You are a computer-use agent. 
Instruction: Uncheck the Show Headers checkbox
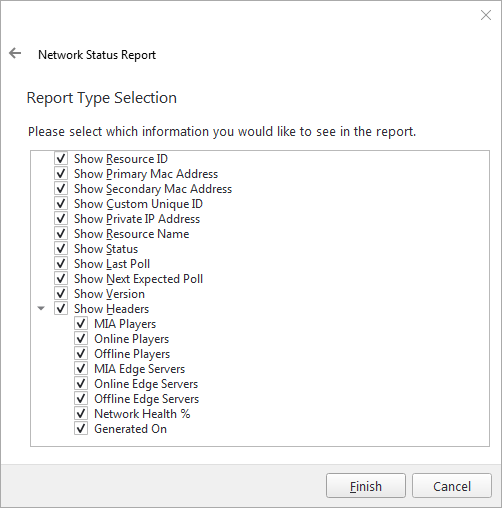coord(61,308)
